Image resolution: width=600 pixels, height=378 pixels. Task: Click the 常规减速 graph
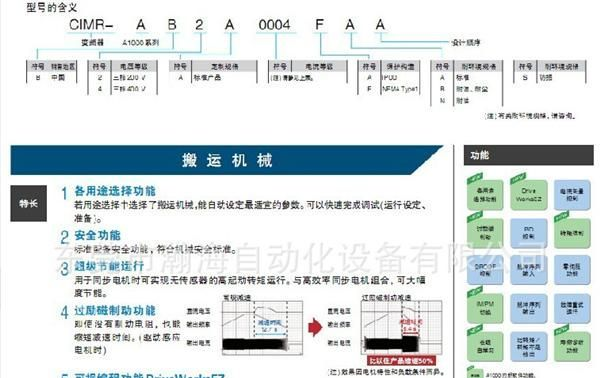click(x=262, y=327)
